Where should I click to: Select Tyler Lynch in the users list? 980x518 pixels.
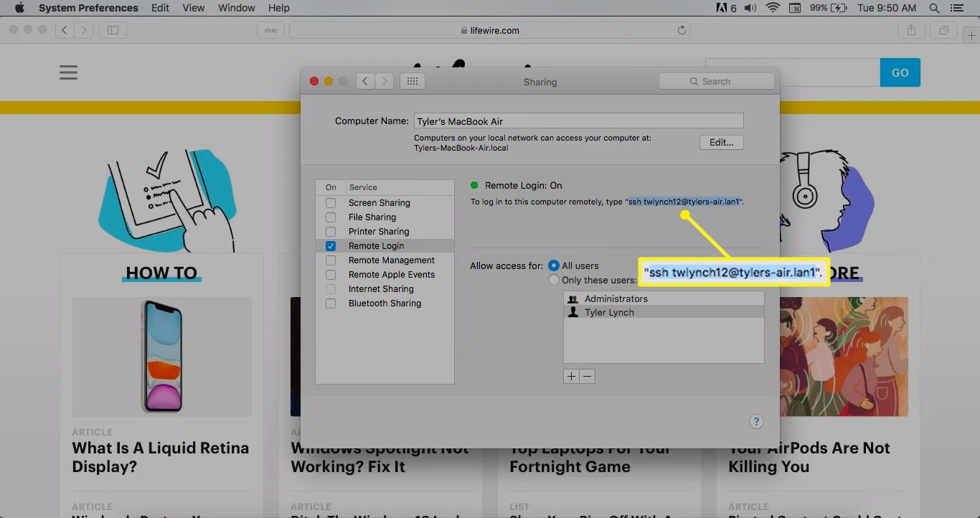click(664, 312)
